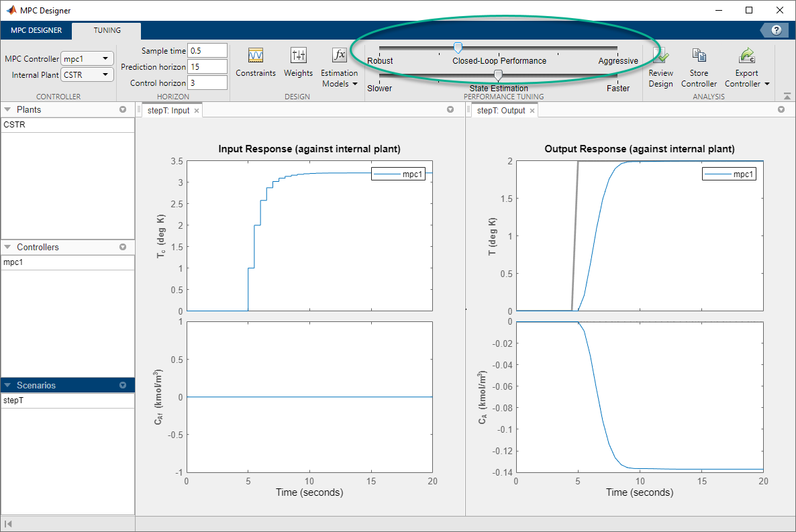Viewport: 796px width, 532px height.
Task: Click the Plants panel action icon
Action: 123,109
